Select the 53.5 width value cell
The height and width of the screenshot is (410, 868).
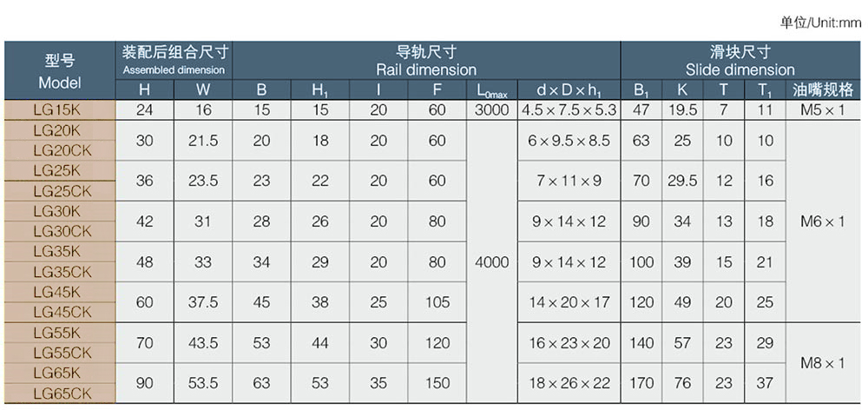(203, 383)
